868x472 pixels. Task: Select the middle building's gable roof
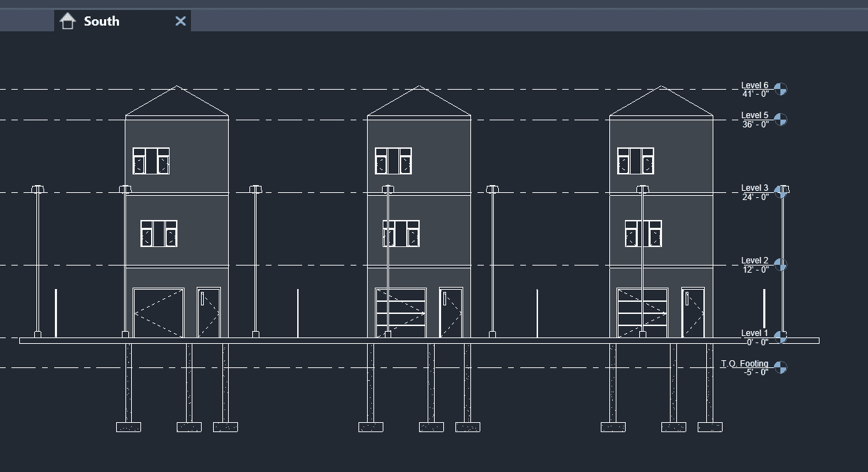(x=419, y=103)
